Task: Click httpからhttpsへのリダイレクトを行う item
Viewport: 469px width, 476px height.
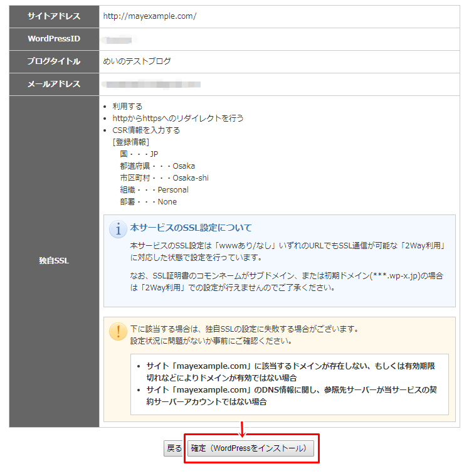Action: point(178,119)
